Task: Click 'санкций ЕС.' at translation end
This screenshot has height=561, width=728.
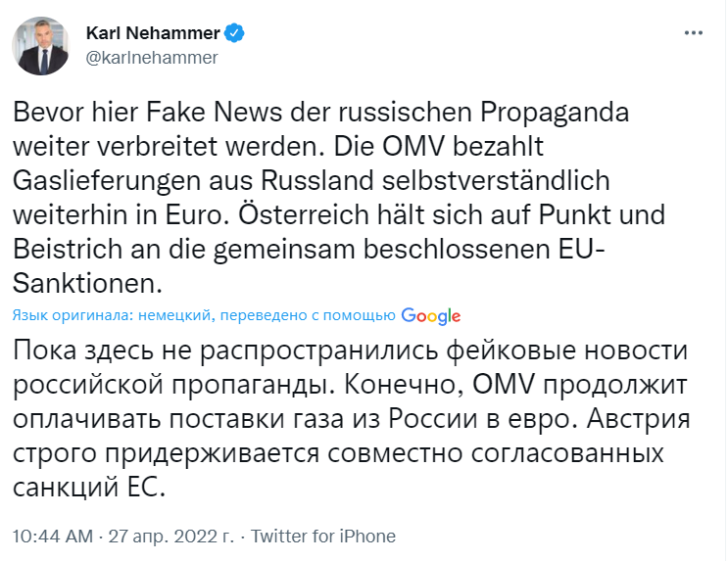Action: coord(89,488)
